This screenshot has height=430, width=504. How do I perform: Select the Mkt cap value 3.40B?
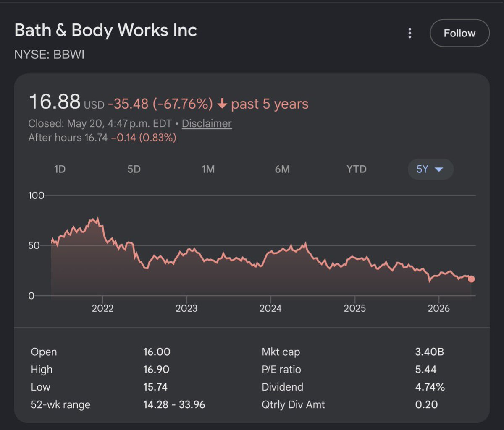(430, 352)
